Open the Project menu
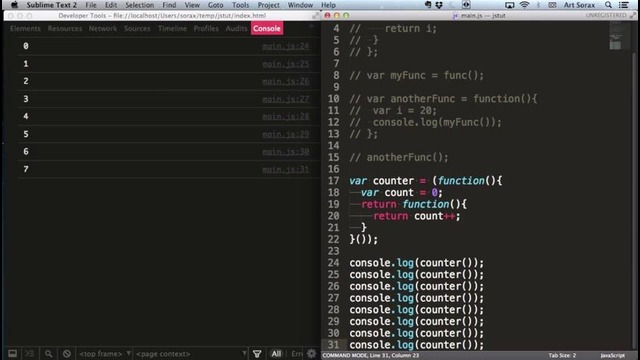 [x=269, y=5]
